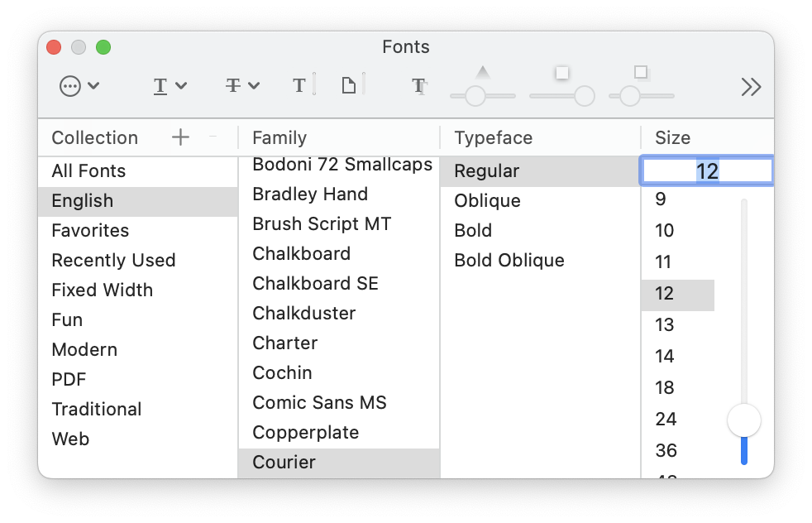Add a new collection with plus
812x523 pixels.
[180, 137]
